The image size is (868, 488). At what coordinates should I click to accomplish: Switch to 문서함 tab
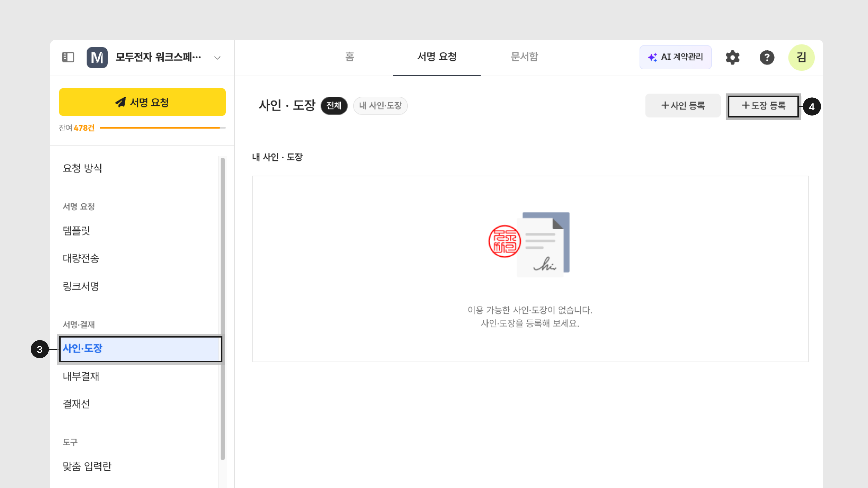[524, 56]
